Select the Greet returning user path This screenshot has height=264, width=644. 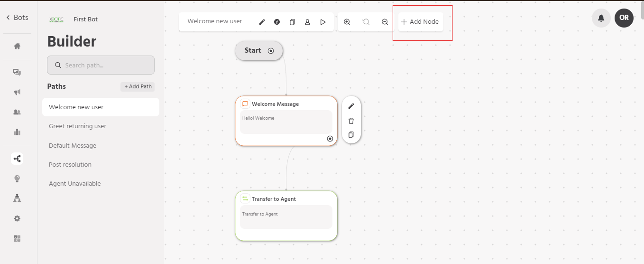[x=77, y=126]
